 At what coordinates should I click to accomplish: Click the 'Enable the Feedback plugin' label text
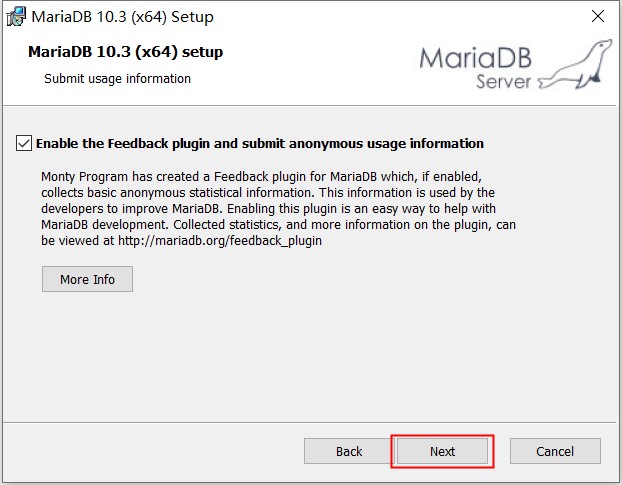click(x=259, y=143)
